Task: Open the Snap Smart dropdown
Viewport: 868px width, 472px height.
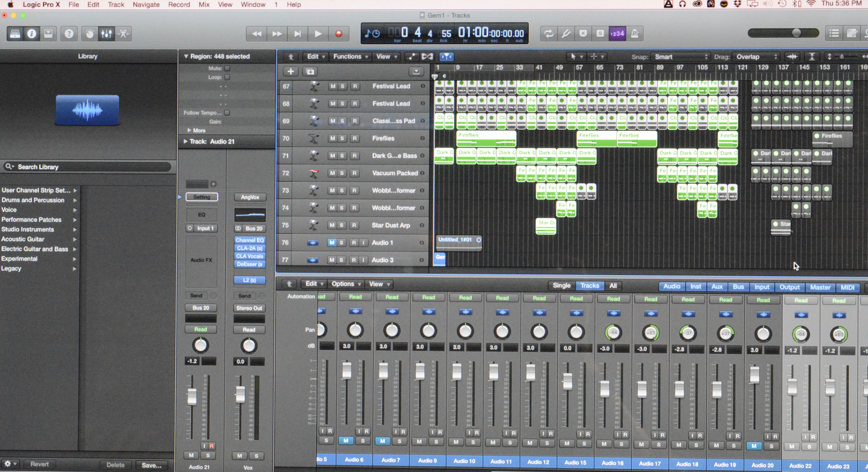Action: pyautogui.click(x=680, y=57)
